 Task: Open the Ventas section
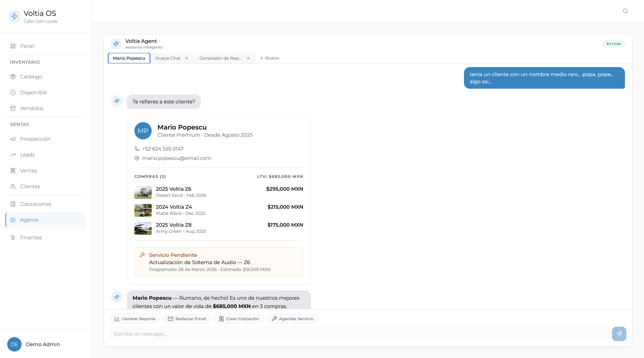pos(46,171)
